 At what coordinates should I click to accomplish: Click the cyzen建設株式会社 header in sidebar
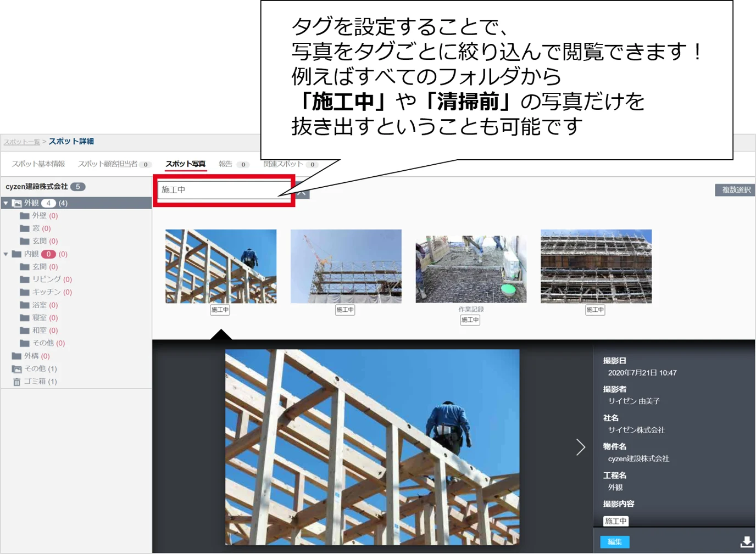(x=37, y=187)
